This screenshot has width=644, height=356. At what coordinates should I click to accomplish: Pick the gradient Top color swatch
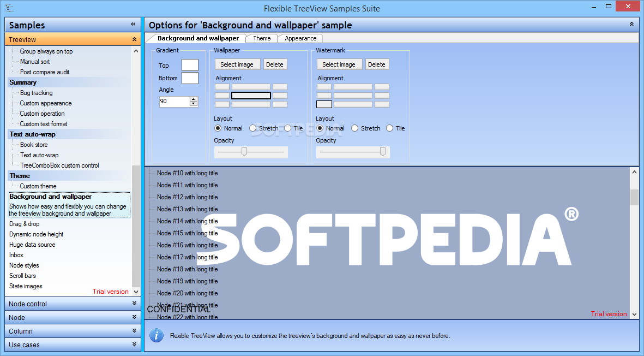[x=190, y=65]
